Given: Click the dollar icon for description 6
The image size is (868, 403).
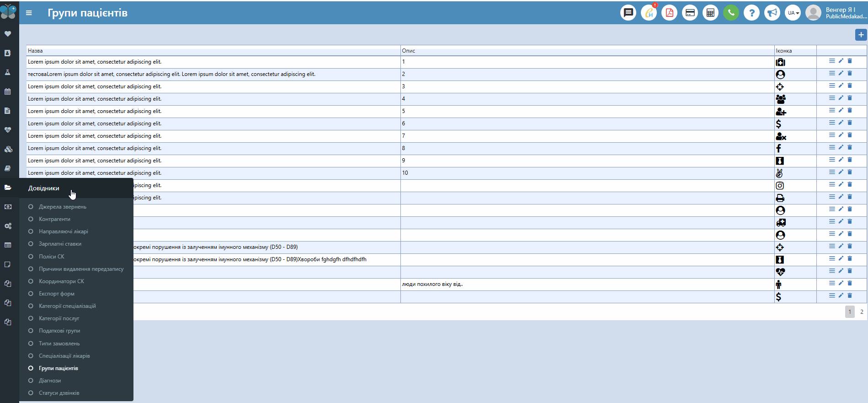Looking at the screenshot, I should click(x=778, y=124).
